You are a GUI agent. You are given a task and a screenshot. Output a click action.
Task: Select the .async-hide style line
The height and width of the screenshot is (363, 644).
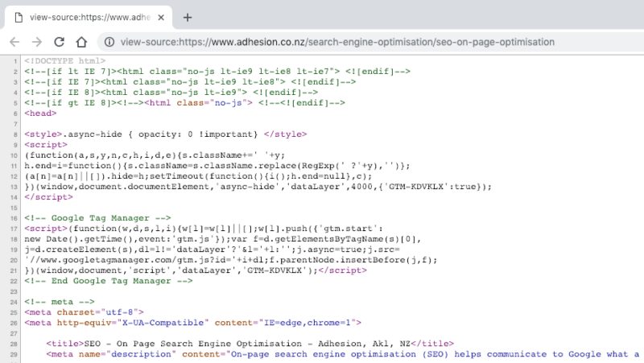click(166, 134)
